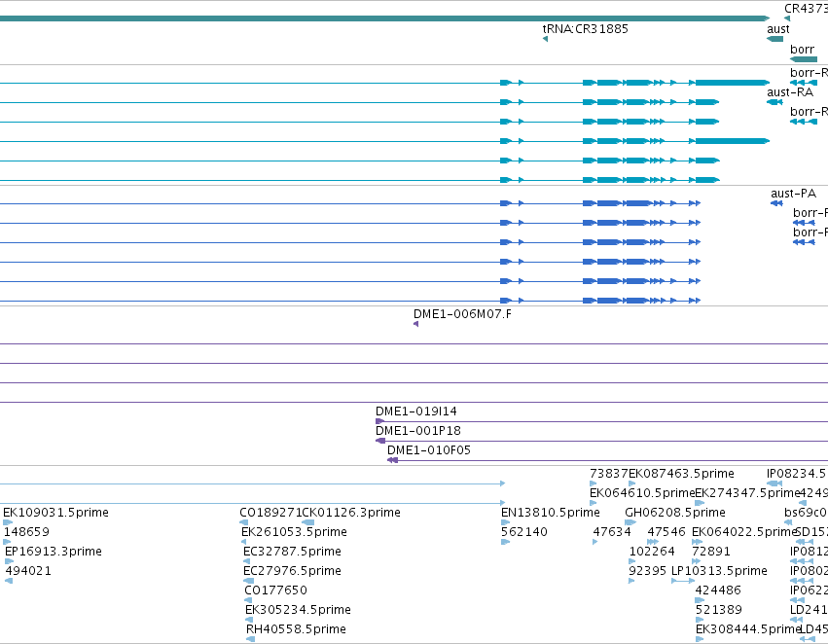This screenshot has height=644, width=828.
Task: Click the DME1-019I14 start glyph
Action: pyautogui.click(x=379, y=421)
